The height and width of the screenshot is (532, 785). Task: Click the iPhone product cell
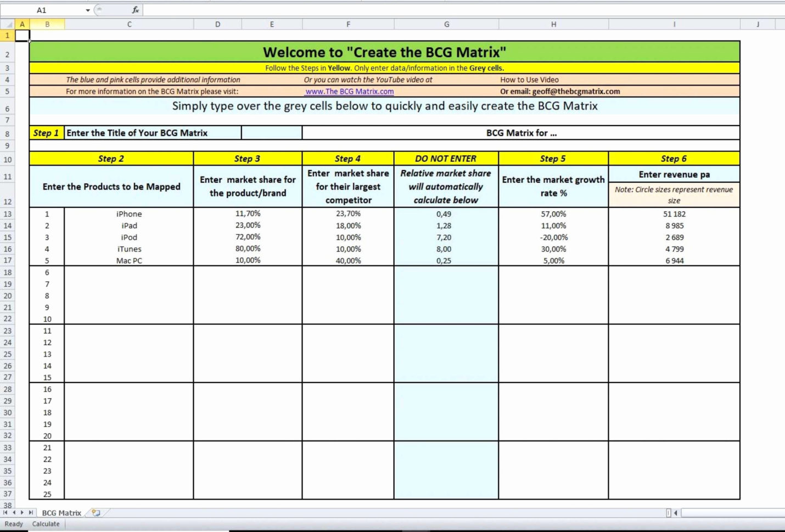click(129, 214)
